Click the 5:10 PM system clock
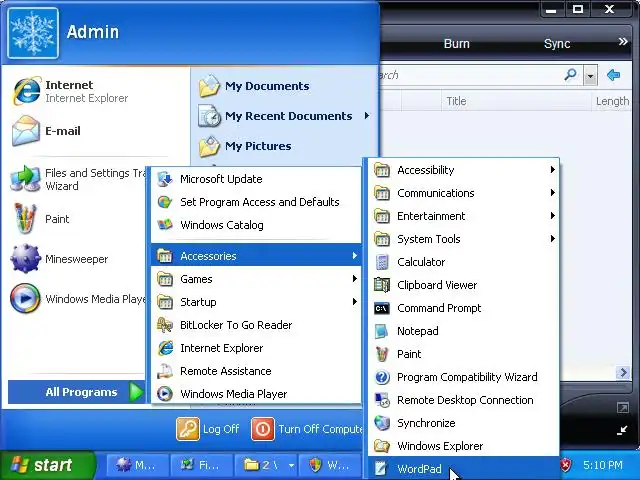The height and width of the screenshot is (480, 640). tap(602, 465)
